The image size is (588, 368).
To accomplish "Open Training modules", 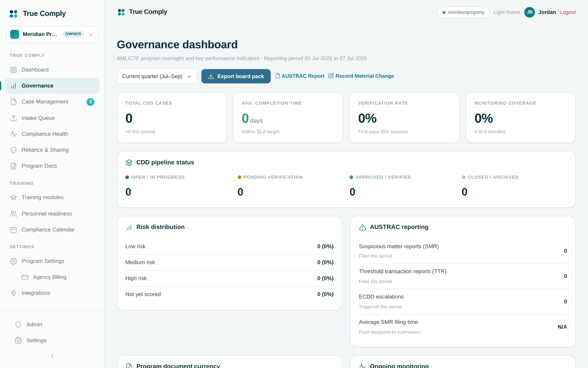I will [x=52, y=197].
